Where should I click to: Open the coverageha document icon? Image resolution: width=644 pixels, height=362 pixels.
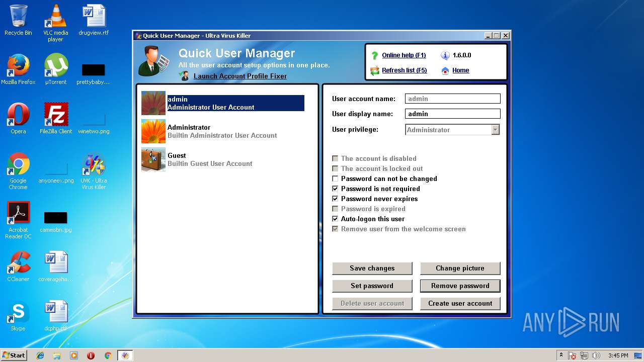(56, 266)
